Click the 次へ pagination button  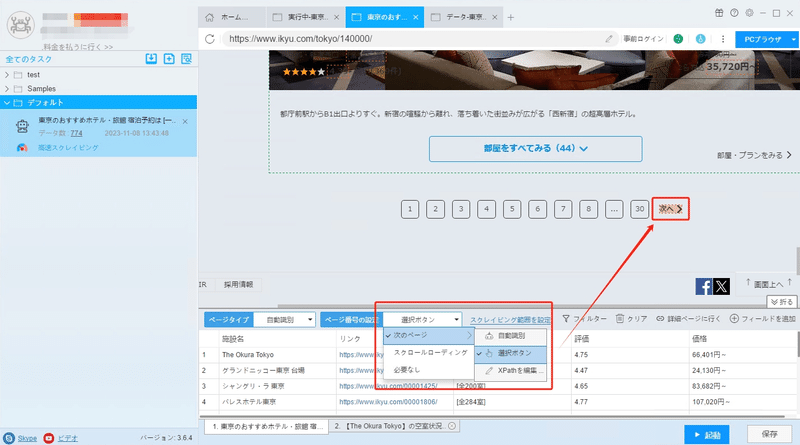pos(670,209)
